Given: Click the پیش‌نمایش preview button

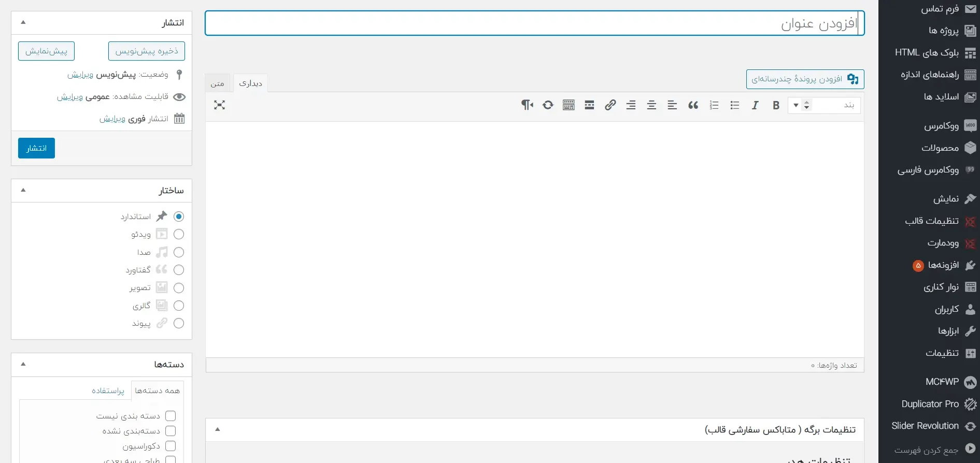Looking at the screenshot, I should tap(46, 51).
